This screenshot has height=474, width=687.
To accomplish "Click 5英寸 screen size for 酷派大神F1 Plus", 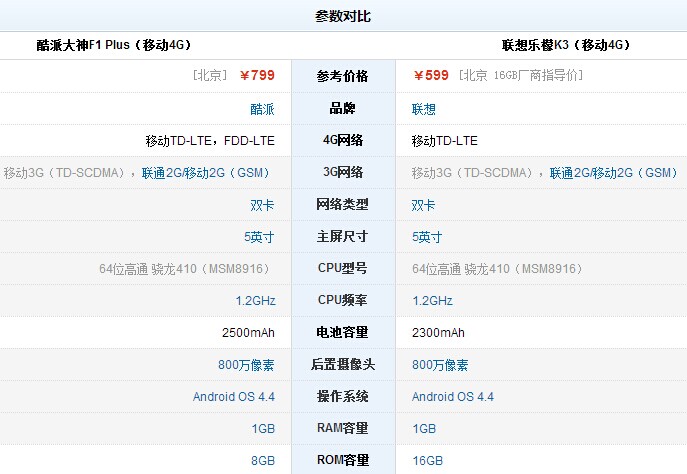I will (259, 237).
